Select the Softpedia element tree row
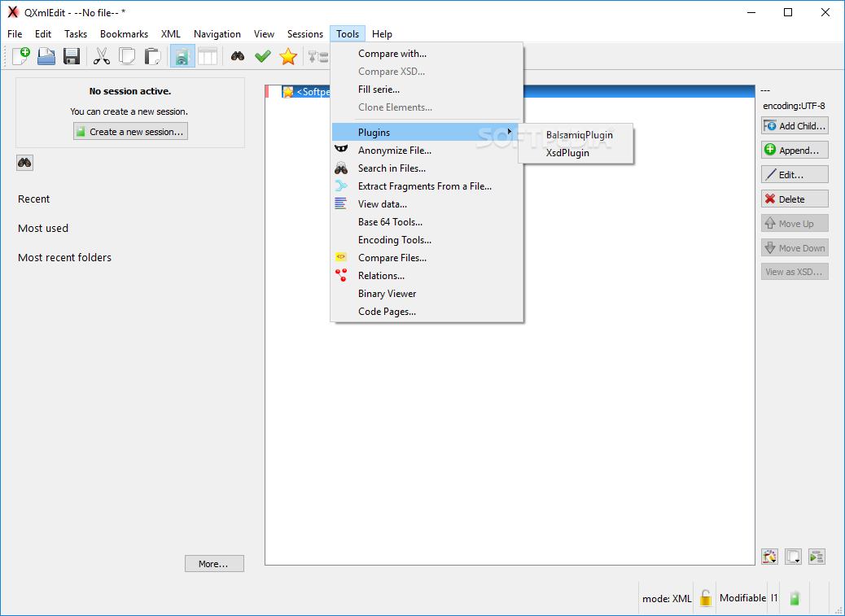The height and width of the screenshot is (616, 845). (x=510, y=91)
